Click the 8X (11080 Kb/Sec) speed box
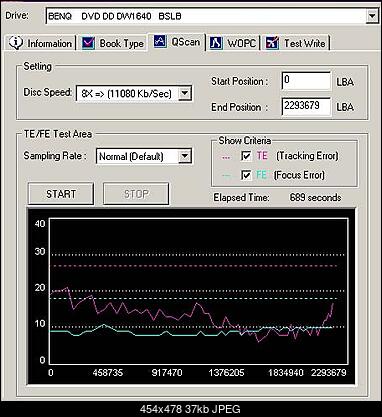 134,93
